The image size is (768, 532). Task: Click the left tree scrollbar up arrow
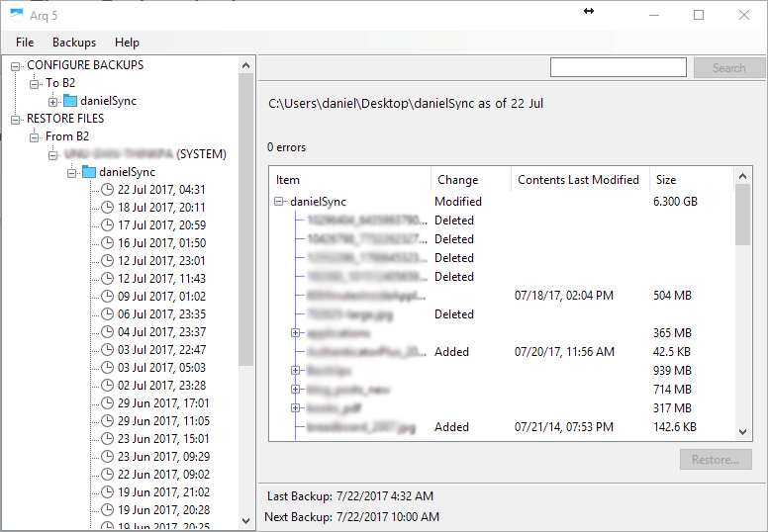click(x=245, y=65)
